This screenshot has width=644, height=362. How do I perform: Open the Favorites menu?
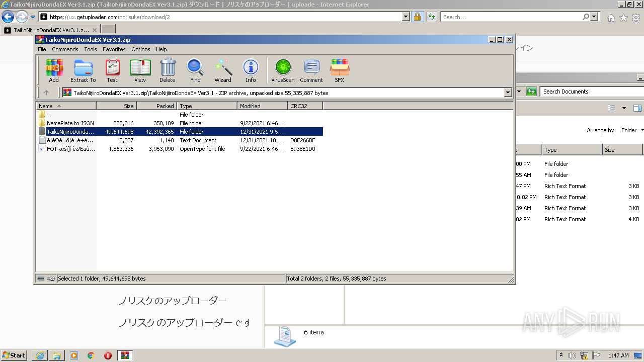tap(114, 49)
